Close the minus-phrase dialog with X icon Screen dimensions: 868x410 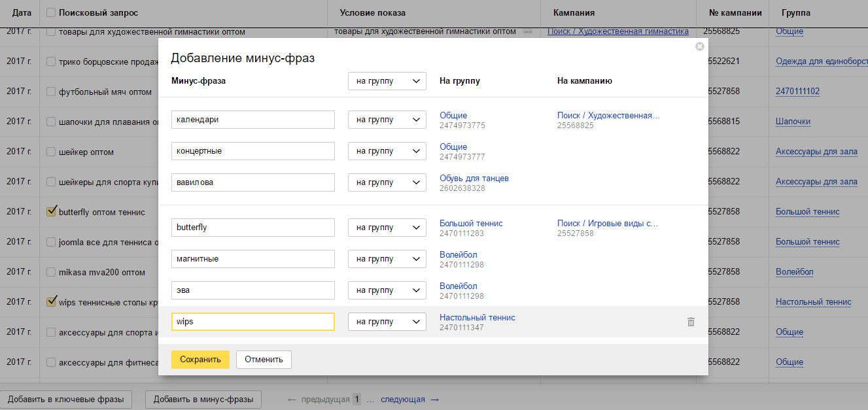tap(699, 46)
